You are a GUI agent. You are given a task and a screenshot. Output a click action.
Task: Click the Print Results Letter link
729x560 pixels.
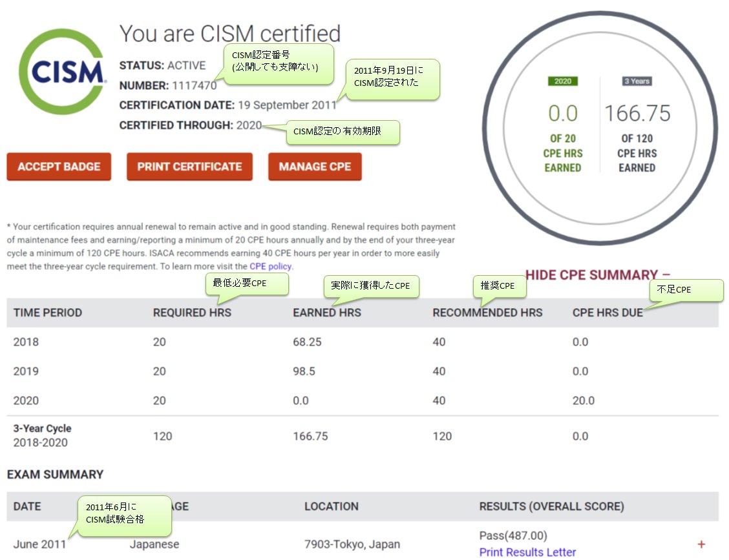coord(527,552)
